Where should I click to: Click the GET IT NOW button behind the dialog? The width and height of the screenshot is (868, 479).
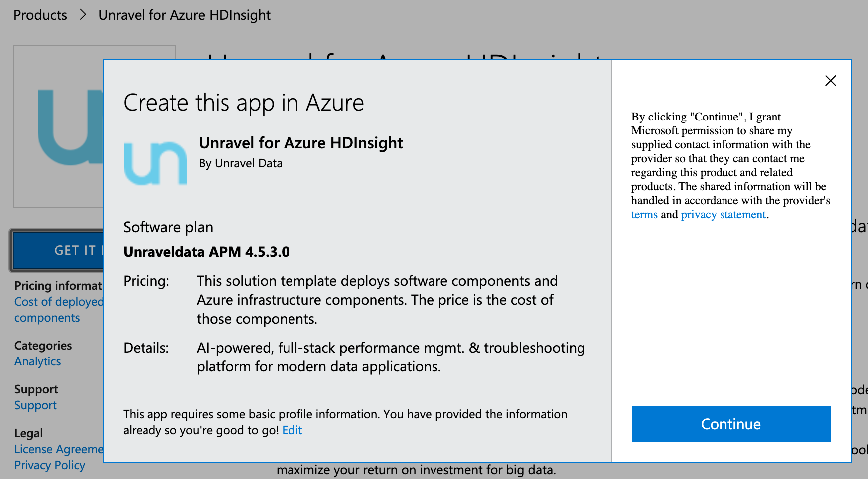click(x=58, y=250)
